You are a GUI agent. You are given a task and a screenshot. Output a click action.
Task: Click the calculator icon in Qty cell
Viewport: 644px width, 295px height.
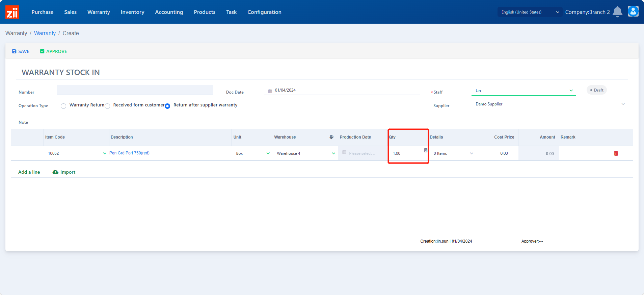pyautogui.click(x=426, y=150)
